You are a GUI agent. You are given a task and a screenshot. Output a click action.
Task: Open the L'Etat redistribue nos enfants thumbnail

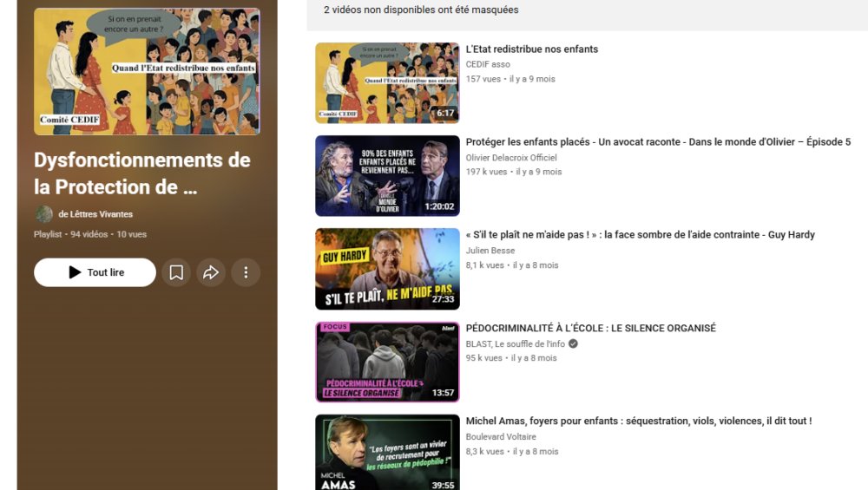point(387,83)
